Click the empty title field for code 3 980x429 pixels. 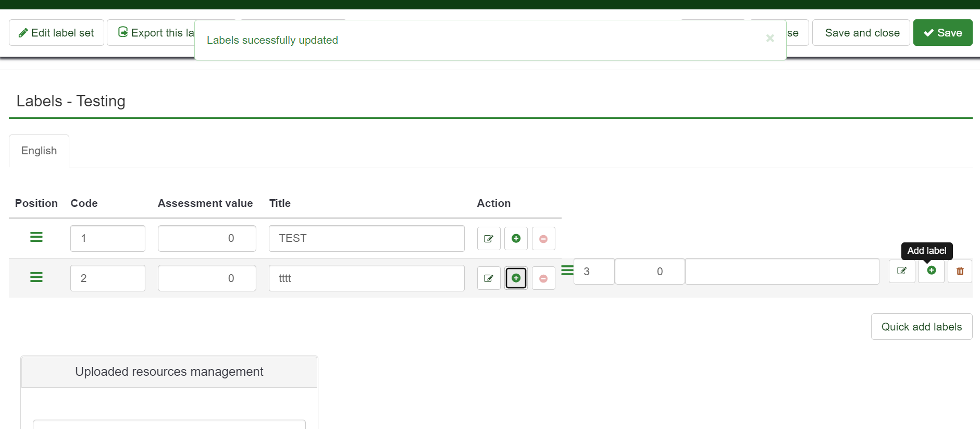(781, 272)
